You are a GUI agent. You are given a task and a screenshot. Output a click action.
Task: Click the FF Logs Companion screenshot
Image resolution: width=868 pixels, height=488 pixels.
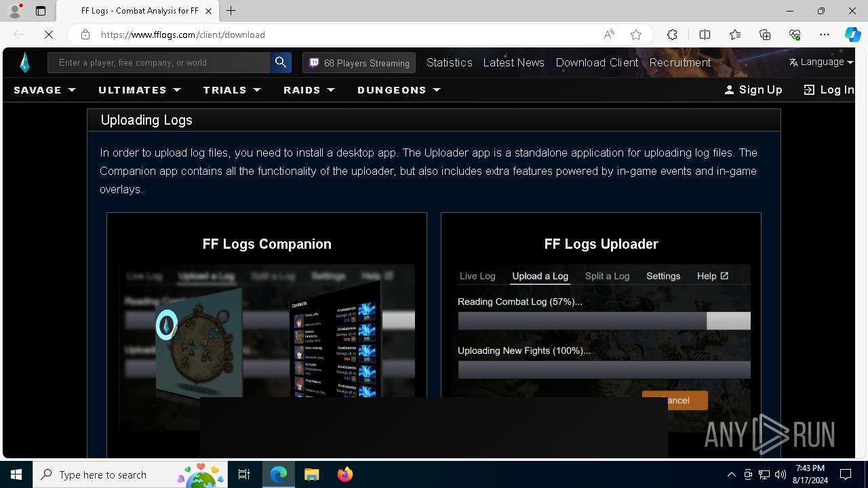pyautogui.click(x=267, y=348)
